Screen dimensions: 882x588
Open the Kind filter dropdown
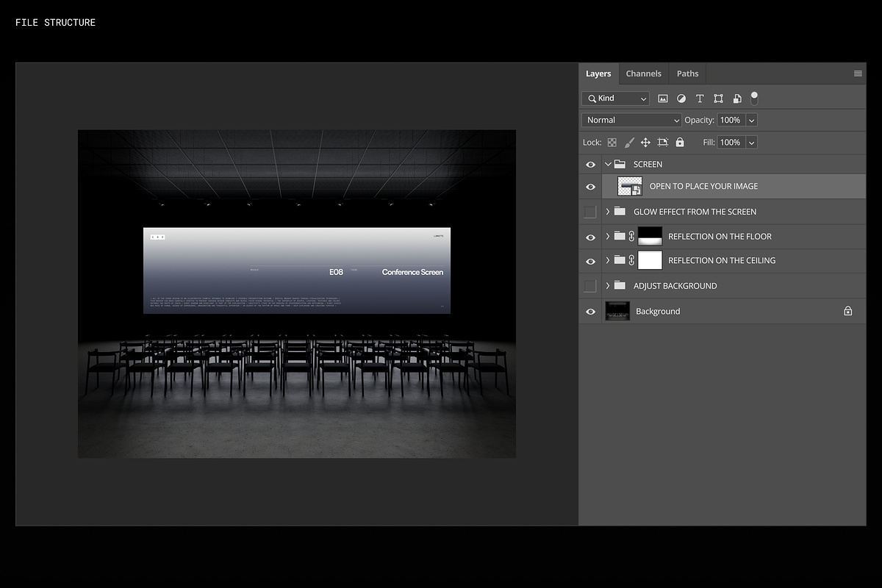[616, 98]
